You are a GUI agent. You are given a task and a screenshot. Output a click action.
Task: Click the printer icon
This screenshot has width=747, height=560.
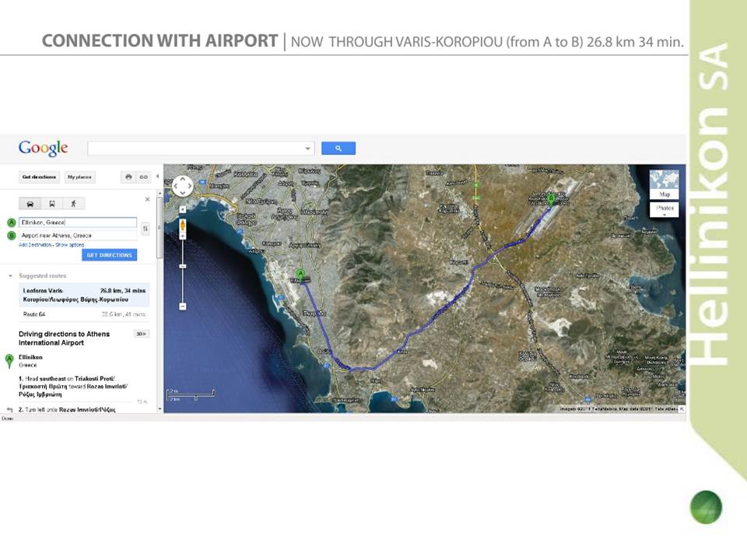[x=128, y=177]
